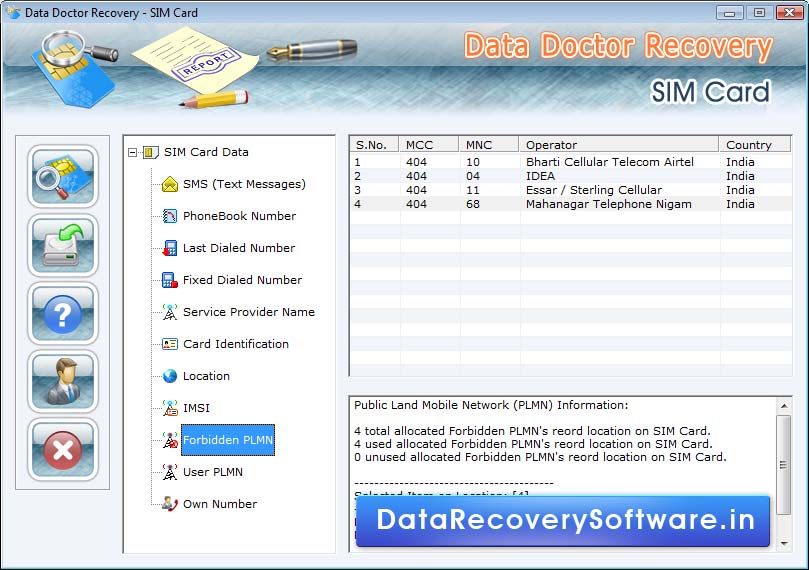Viewport: 809px width, 570px height.
Task: Select Fixed Dialed Number entry
Action: click(242, 280)
